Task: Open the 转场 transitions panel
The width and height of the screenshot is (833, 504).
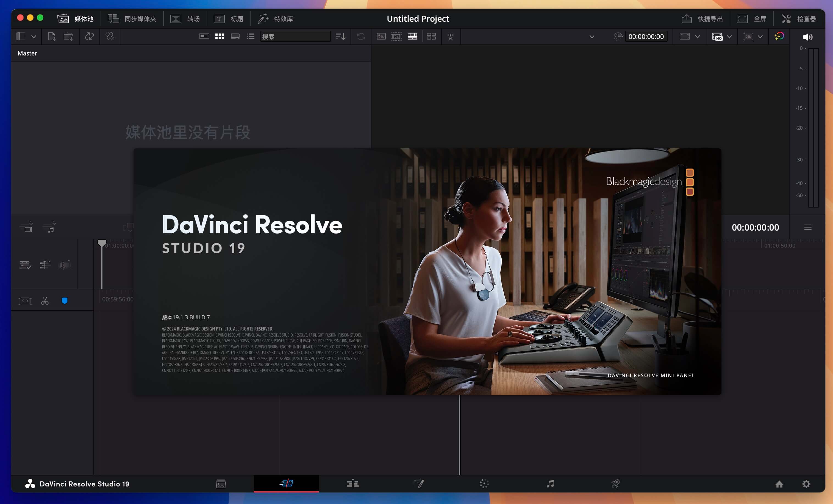Action: point(185,19)
